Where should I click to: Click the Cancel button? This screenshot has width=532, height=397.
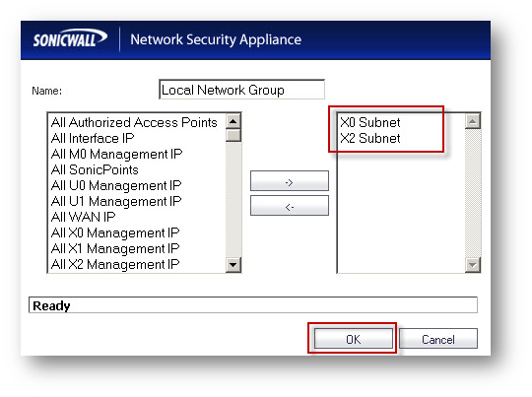(x=438, y=339)
